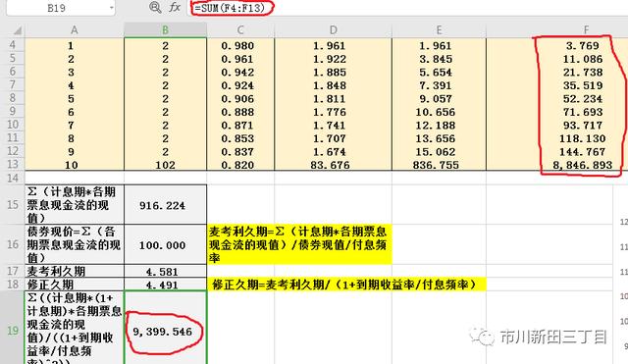
Task: Click cell labeled 修正久期 in column A
Action: click(75, 285)
